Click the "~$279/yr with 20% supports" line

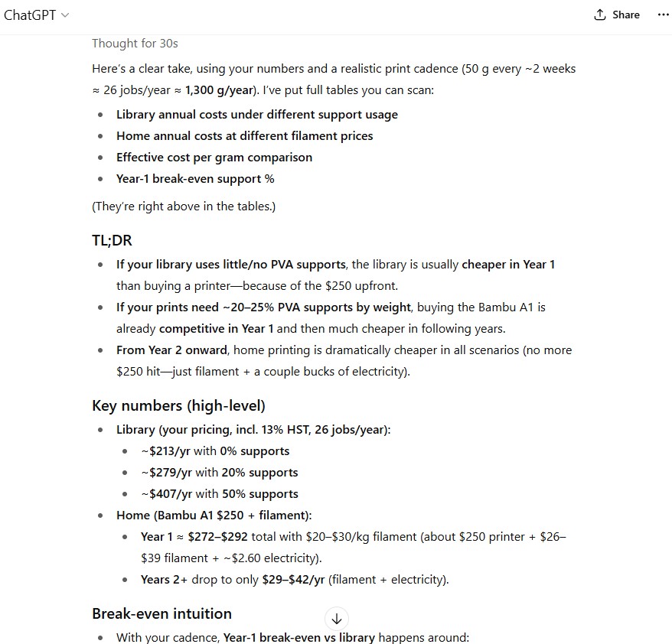[x=219, y=473]
